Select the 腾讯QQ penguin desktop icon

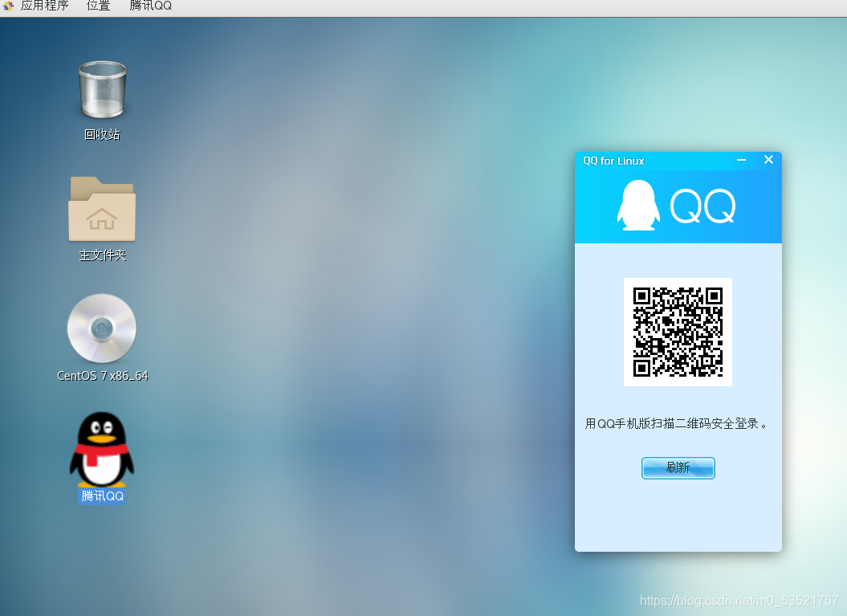point(101,449)
